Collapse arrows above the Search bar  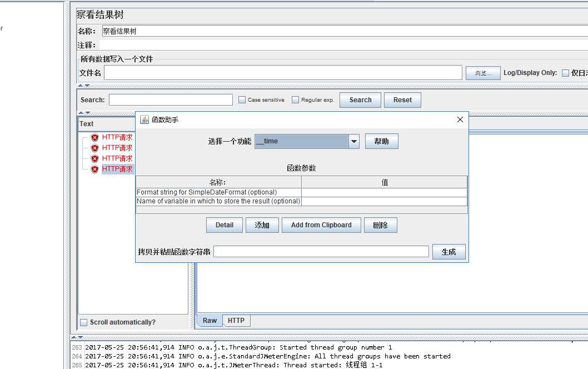click(x=83, y=86)
